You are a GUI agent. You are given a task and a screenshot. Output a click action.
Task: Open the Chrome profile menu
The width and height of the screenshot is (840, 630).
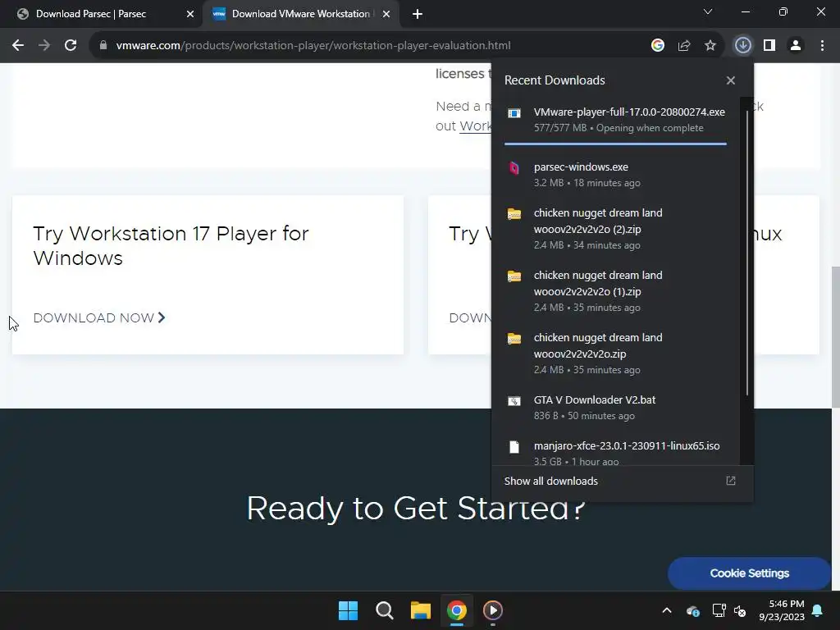(x=796, y=46)
